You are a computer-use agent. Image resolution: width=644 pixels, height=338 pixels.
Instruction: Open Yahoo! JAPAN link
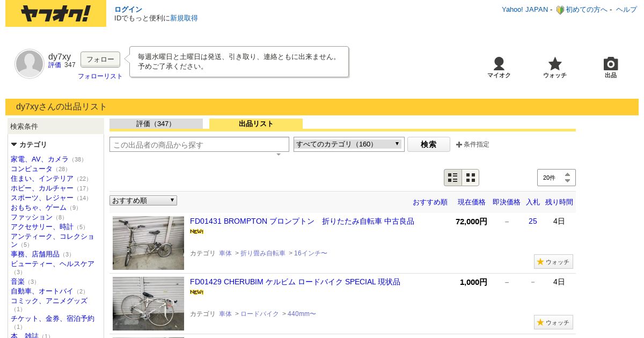pyautogui.click(x=525, y=10)
